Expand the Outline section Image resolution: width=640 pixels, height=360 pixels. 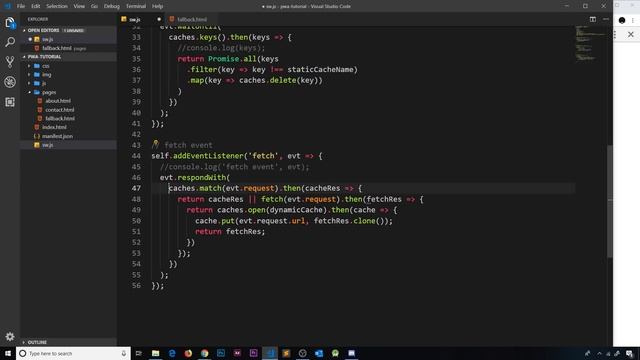click(x=24, y=342)
